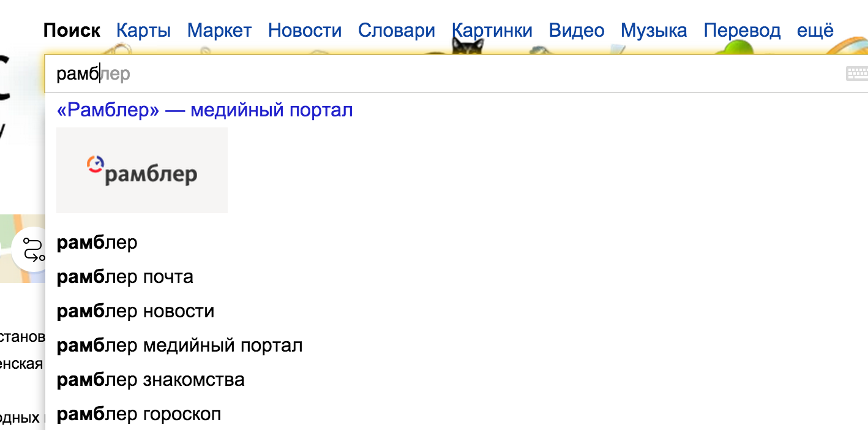The width and height of the screenshot is (868, 430).
Task: Choose the 'рамблер знакомства' suggestion
Action: pyautogui.click(x=151, y=380)
